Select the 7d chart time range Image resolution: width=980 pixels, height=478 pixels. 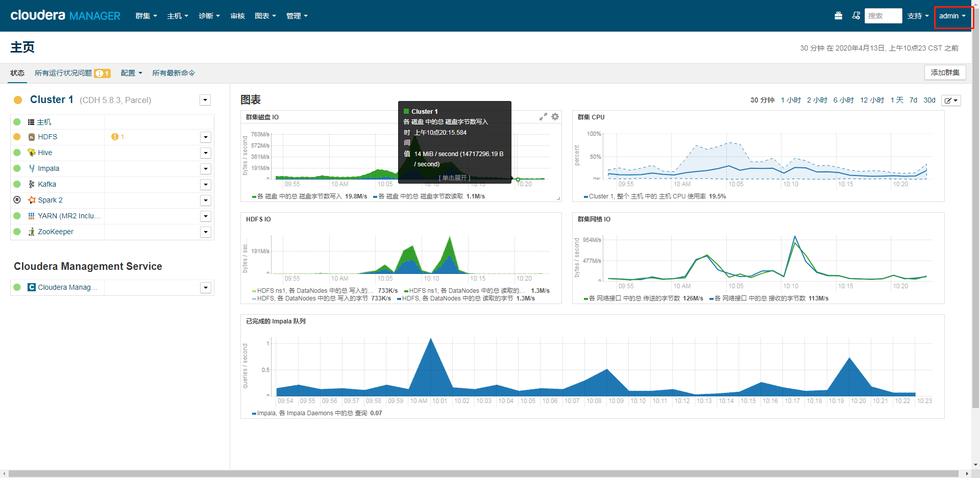point(913,100)
